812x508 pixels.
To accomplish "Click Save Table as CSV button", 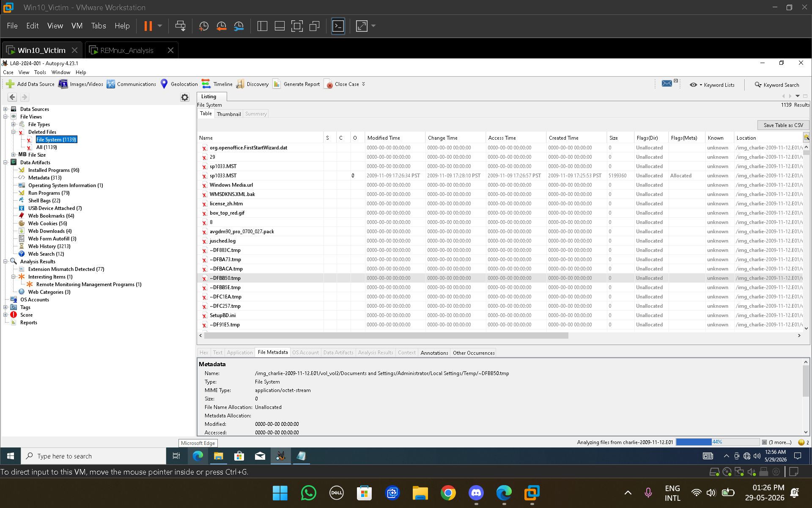I will pos(783,125).
